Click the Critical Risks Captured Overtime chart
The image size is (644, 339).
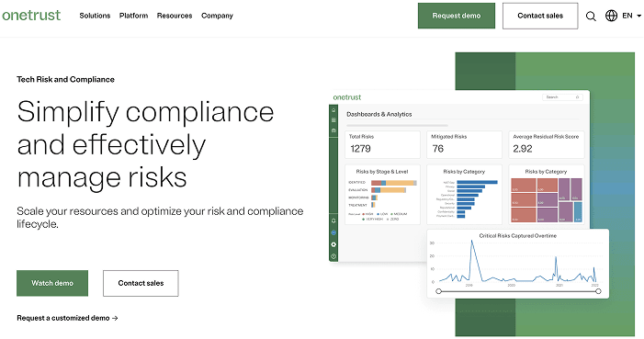click(517, 263)
